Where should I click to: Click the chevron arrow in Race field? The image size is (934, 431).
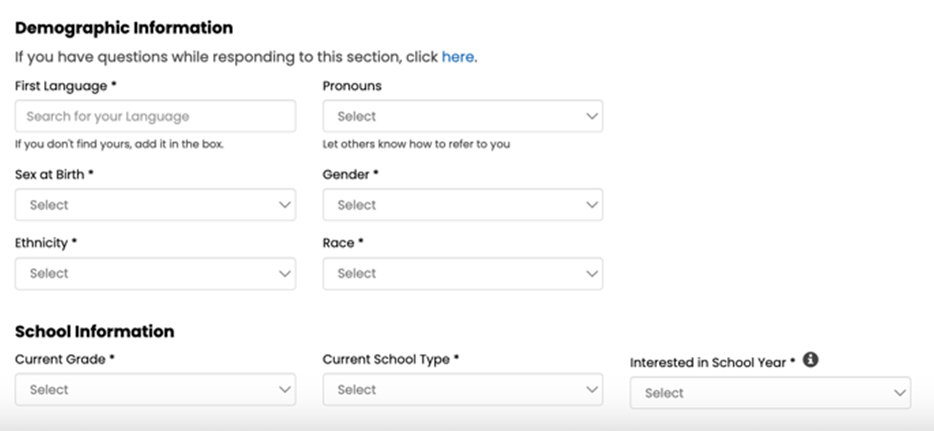591,273
